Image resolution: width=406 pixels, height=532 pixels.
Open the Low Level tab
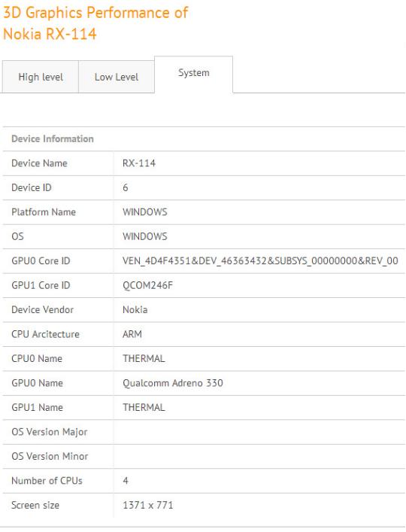117,77
